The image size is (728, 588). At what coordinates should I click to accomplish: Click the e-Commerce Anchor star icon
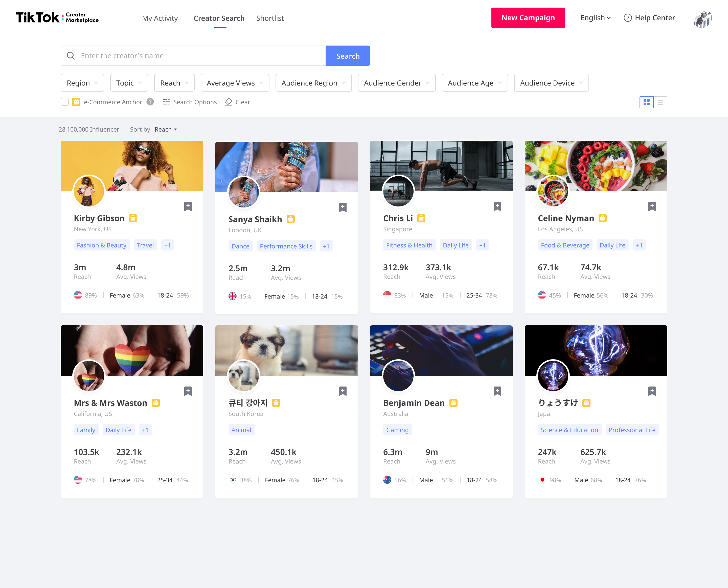point(77,101)
